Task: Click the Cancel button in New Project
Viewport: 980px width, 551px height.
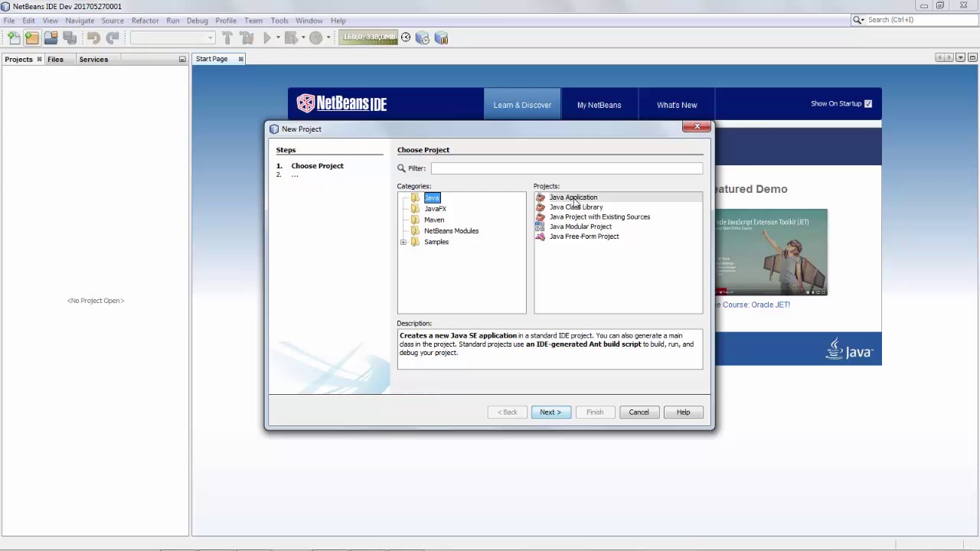Action: point(639,412)
